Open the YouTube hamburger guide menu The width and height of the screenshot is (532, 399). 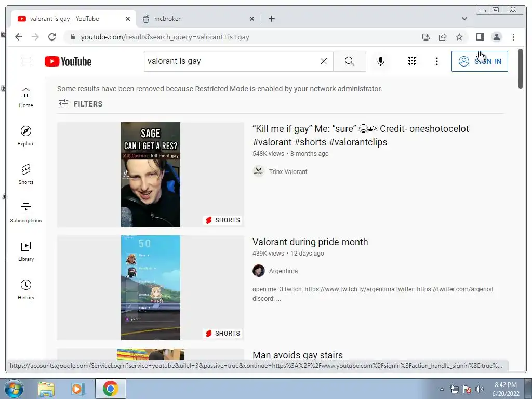(x=26, y=61)
